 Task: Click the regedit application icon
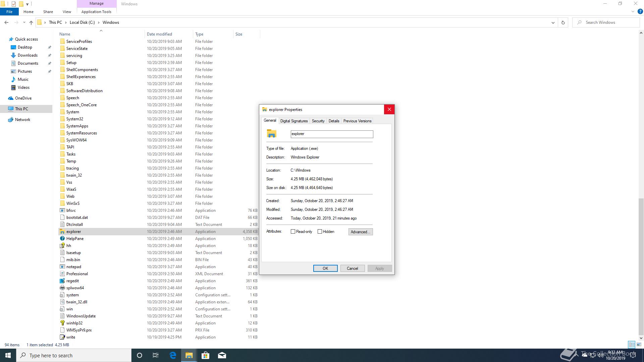tap(62, 281)
